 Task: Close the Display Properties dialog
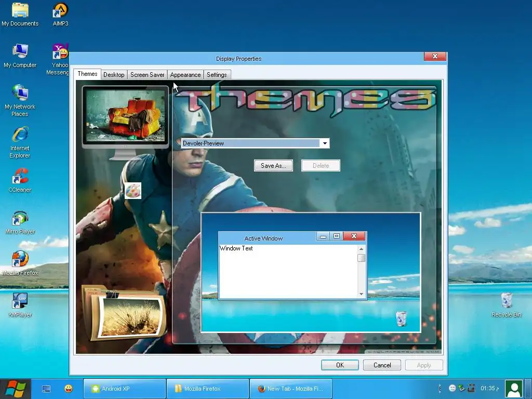coord(435,56)
